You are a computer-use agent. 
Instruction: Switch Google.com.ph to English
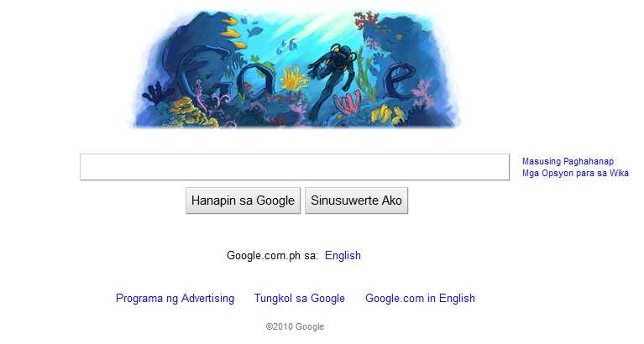(x=343, y=255)
